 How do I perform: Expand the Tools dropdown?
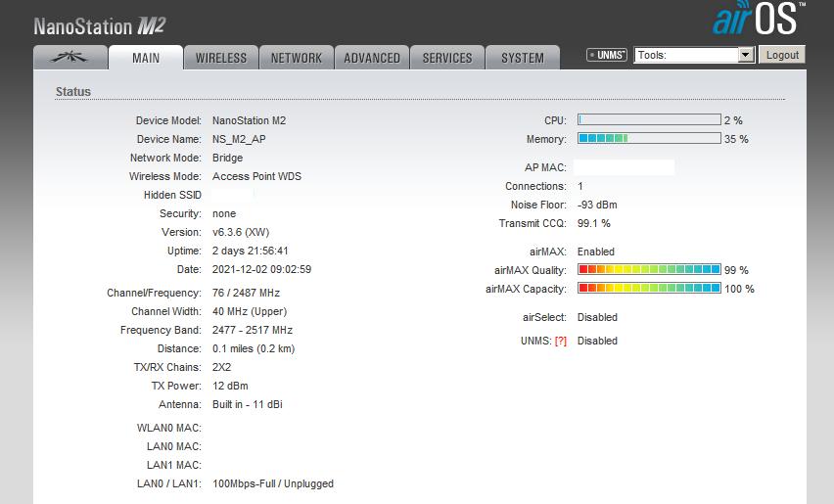(694, 55)
